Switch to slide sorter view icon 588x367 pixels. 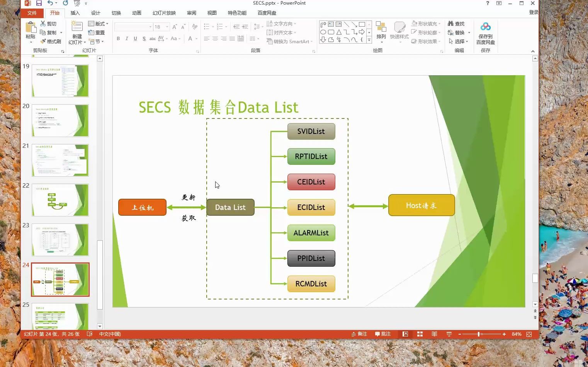[x=420, y=334]
